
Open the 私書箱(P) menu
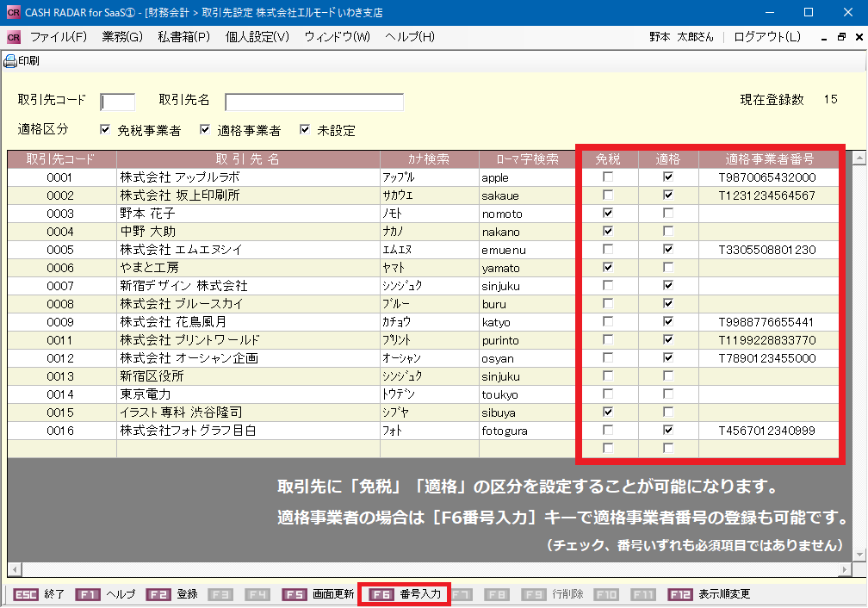point(183,37)
